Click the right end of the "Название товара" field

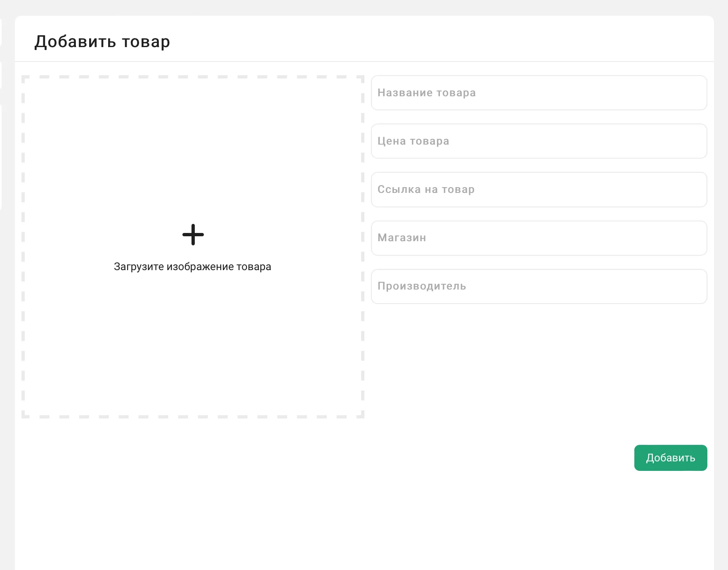(x=693, y=93)
